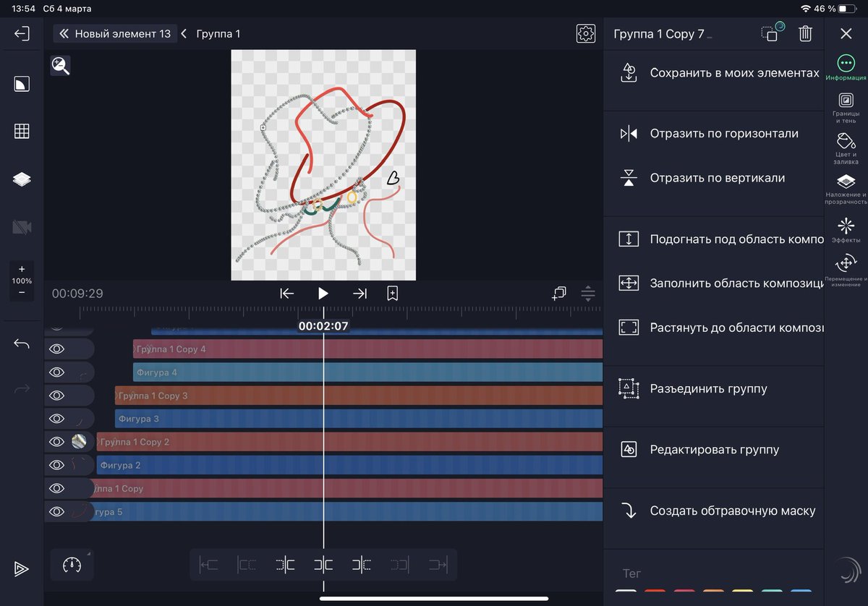Viewport: 868px width, 606px height.
Task: Toggle the canvas grid icon
Action: pos(22,131)
